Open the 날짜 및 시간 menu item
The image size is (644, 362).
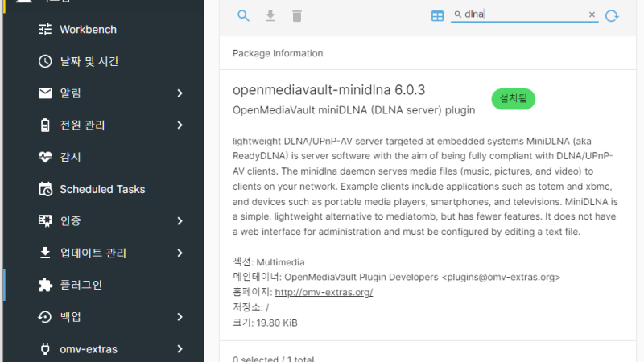click(104, 61)
